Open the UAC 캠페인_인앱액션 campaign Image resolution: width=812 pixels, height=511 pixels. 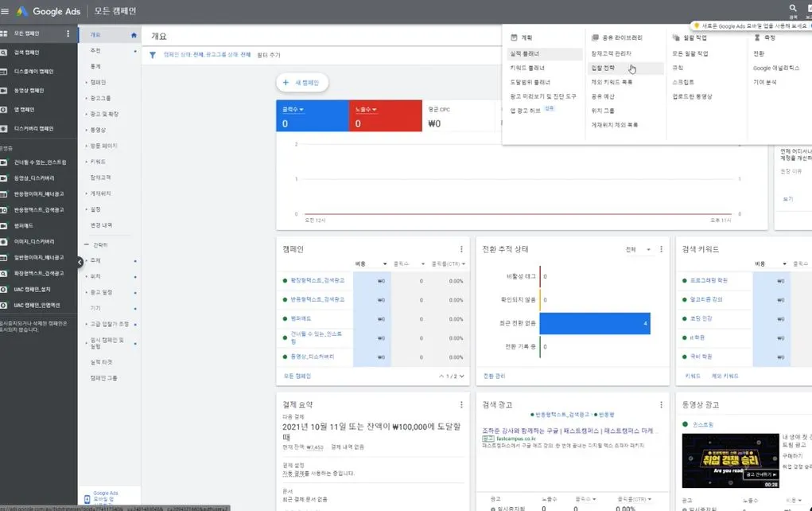pos(37,306)
